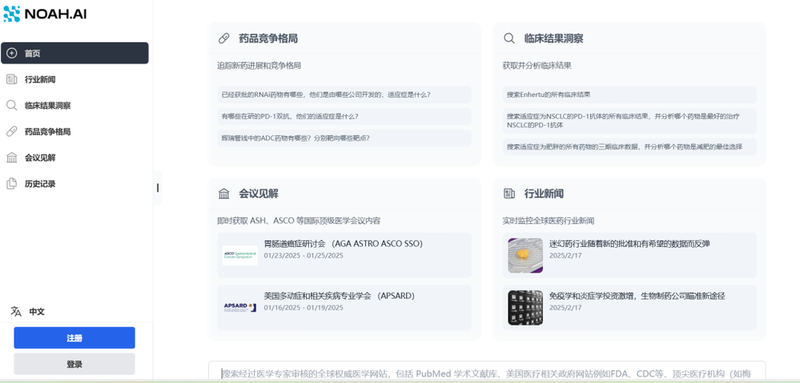Click the 追踪新药进展和竞争格局 subtitle
The height and width of the screenshot is (383, 800).
point(259,65)
